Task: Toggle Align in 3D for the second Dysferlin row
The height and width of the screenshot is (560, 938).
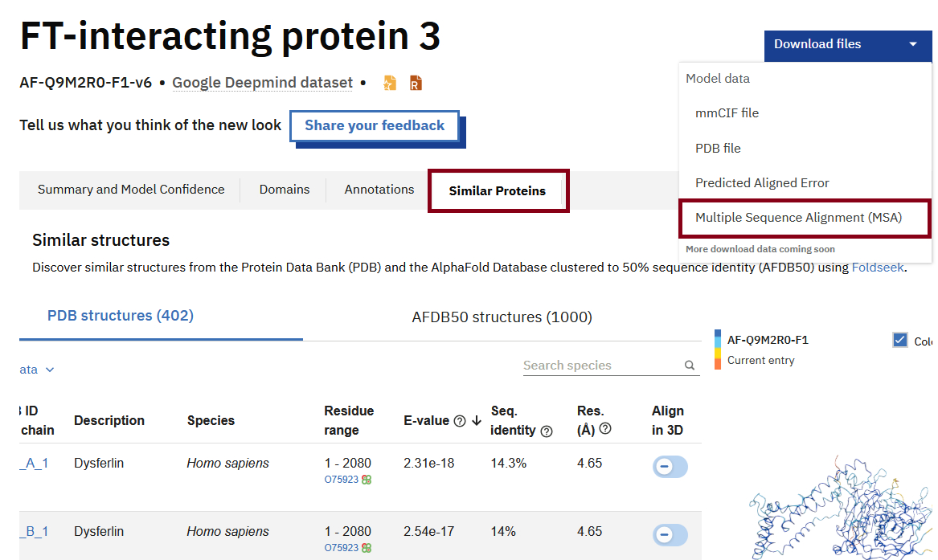Action: coord(670,534)
